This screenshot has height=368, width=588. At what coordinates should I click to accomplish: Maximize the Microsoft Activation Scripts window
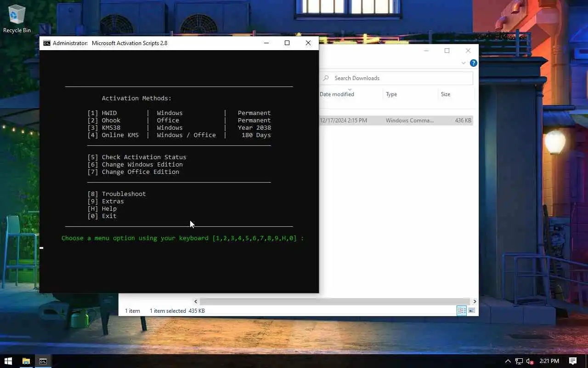click(287, 43)
